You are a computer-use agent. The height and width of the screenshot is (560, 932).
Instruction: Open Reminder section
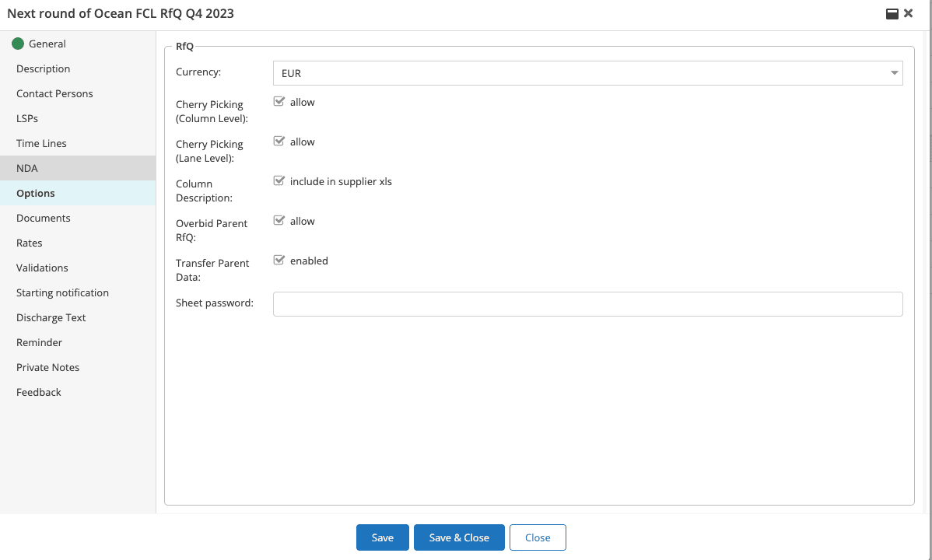tap(78, 343)
